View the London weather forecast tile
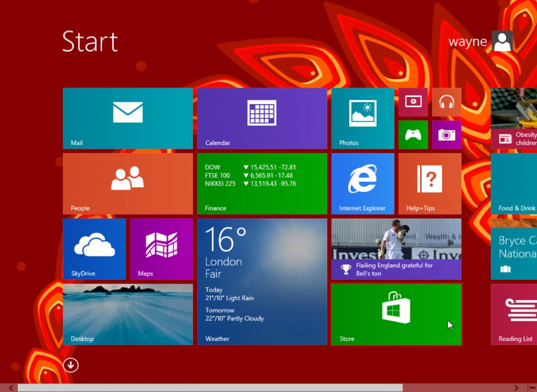 tap(262, 282)
